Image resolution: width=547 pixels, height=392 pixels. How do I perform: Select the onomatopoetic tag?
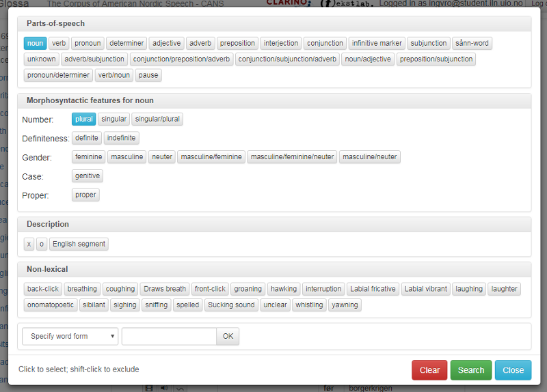(x=51, y=305)
